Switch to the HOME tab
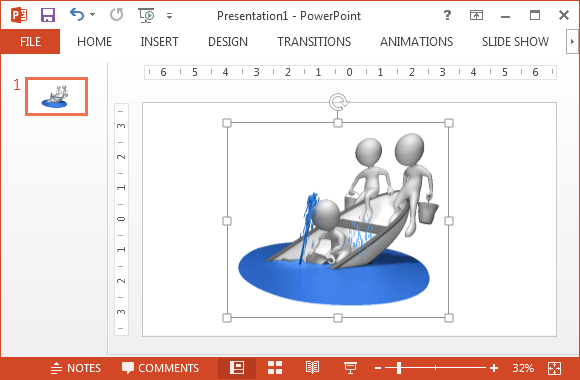 pyautogui.click(x=95, y=42)
